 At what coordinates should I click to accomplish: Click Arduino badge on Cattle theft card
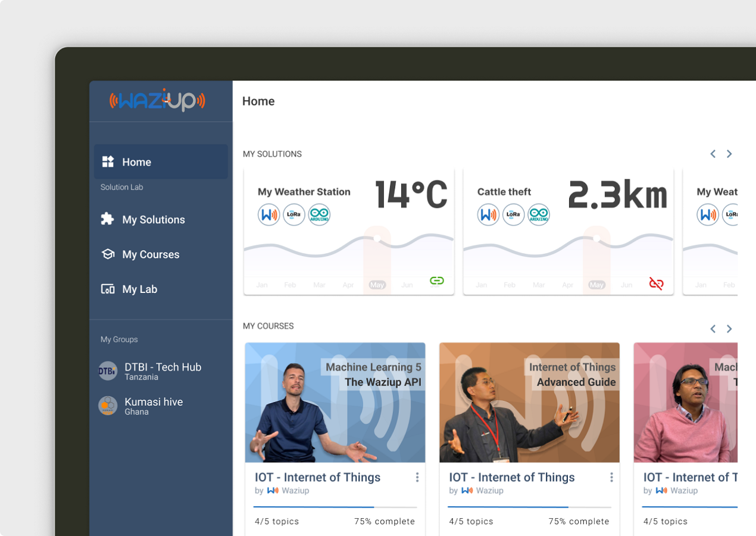[539, 214]
